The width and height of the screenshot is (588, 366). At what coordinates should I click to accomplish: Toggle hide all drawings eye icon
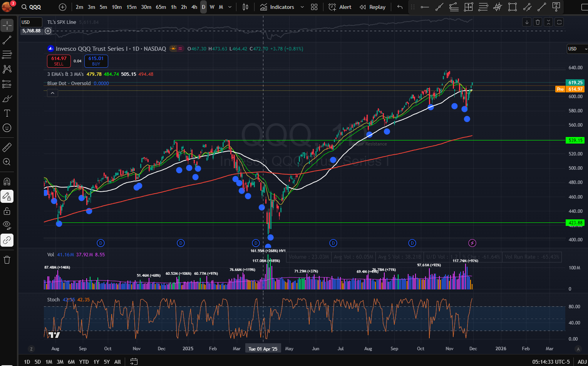click(x=7, y=225)
